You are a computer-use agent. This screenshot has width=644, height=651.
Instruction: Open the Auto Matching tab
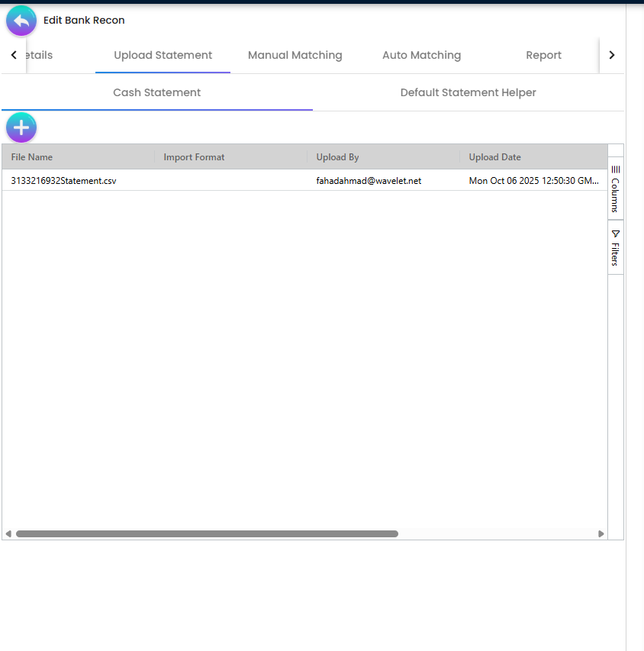421,55
